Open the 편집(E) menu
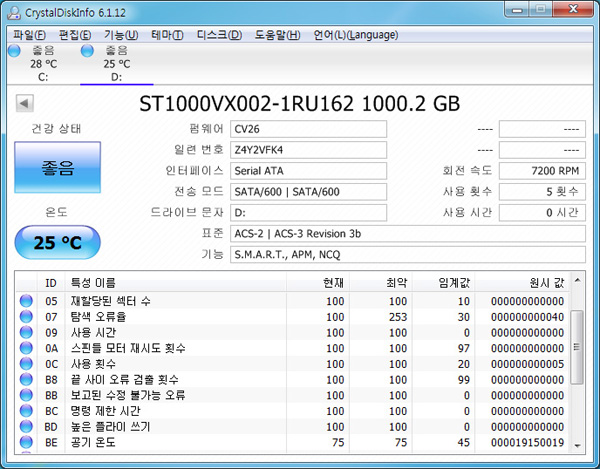 (x=75, y=35)
